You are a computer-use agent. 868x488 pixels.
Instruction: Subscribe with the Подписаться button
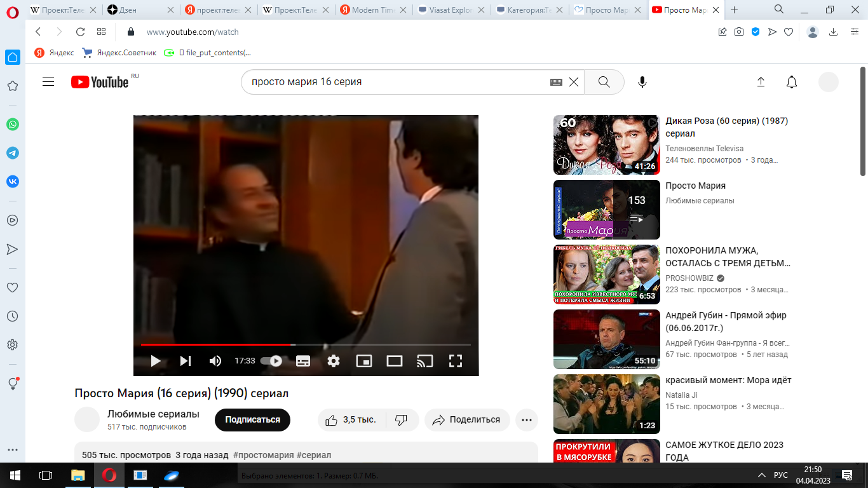click(x=252, y=420)
